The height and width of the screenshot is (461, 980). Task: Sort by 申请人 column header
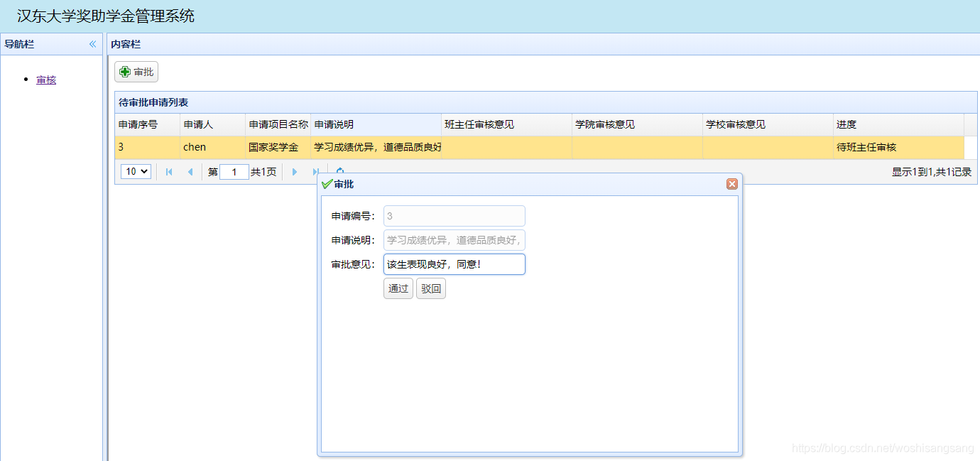[212, 124]
